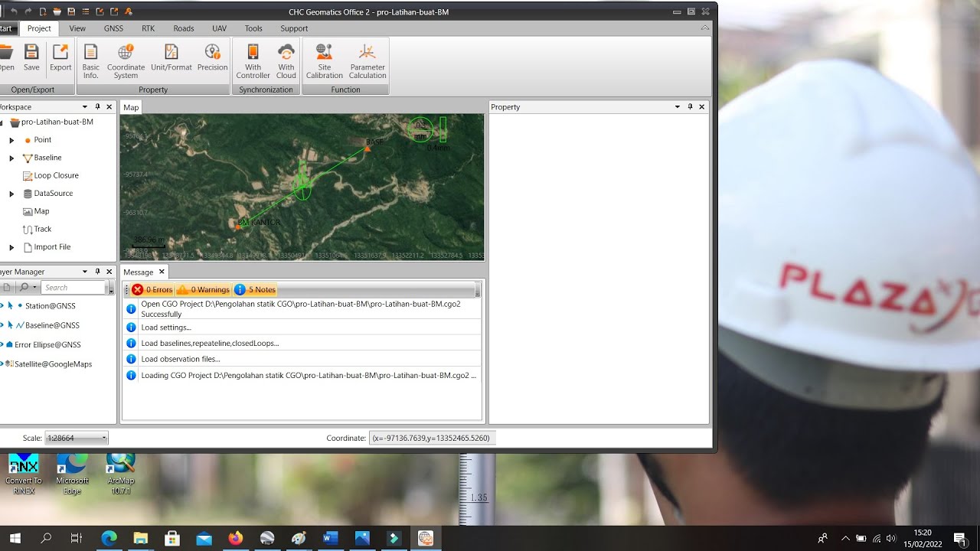Toggle auto-hide pin on Property panel
The height and width of the screenshot is (551, 980).
(690, 107)
